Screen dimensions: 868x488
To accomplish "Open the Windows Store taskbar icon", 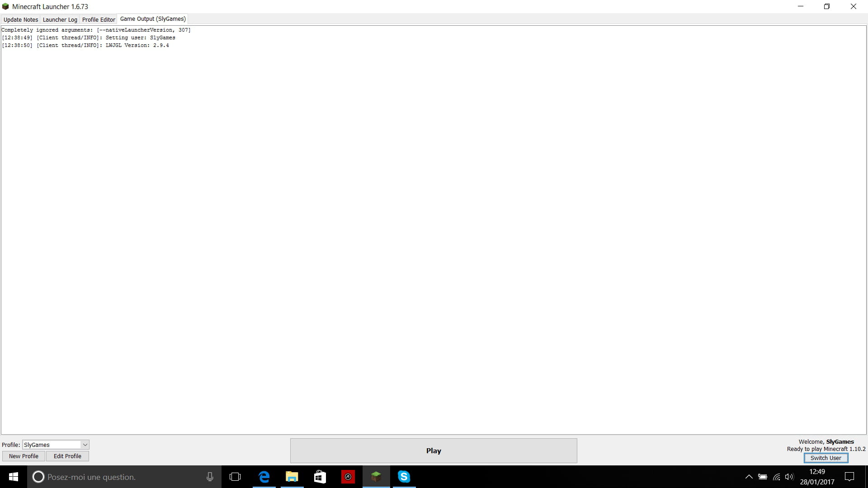I will point(320,477).
